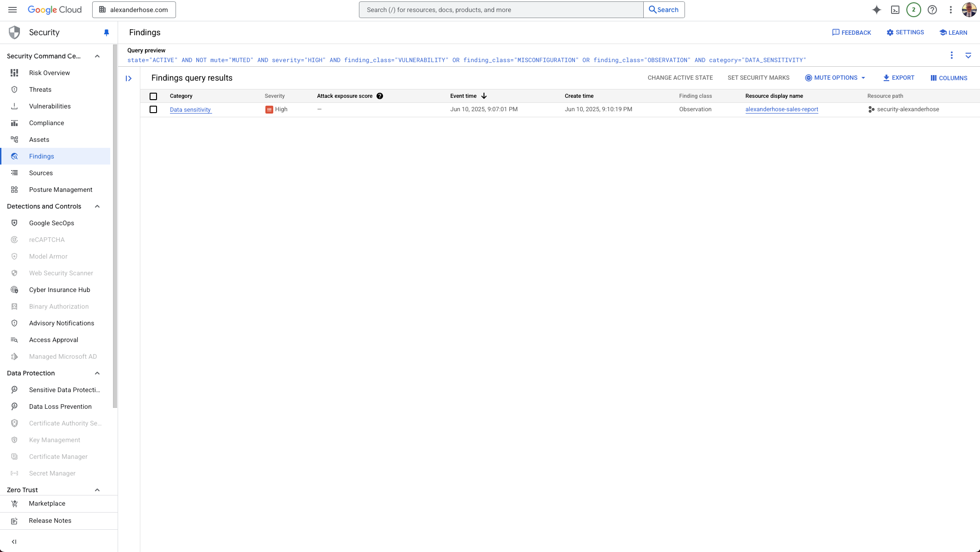Click the Data Loss Prevention icon
This screenshot has height=552, width=980.
[14, 406]
